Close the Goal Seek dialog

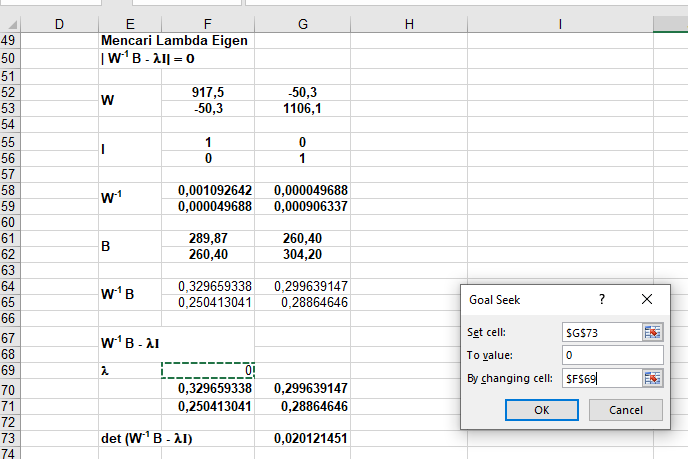click(x=647, y=299)
